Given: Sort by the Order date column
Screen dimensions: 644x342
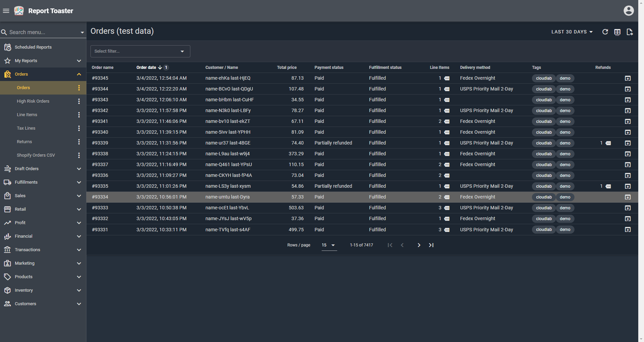Looking at the screenshot, I should [146, 68].
